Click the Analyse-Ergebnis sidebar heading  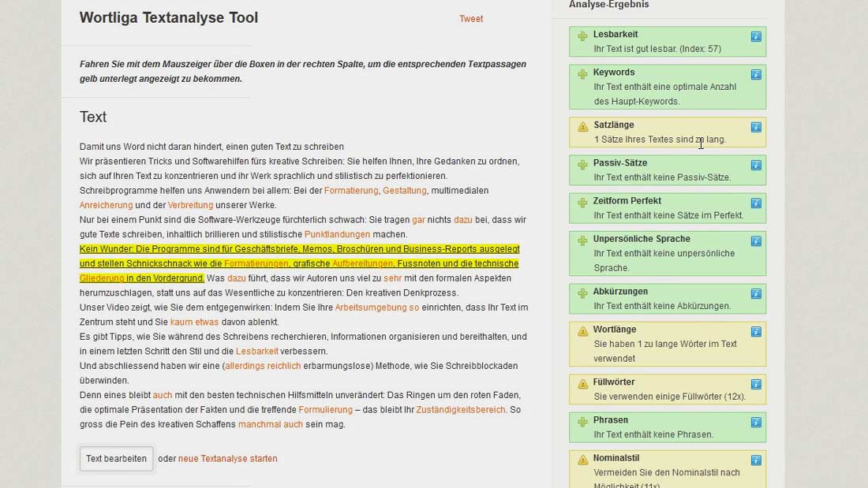coord(609,5)
